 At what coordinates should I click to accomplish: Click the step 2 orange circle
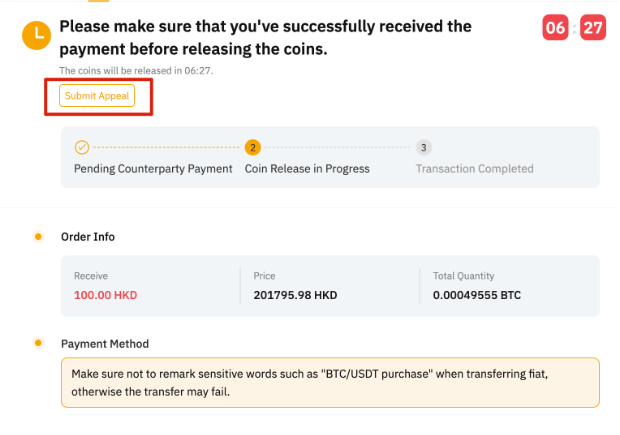coord(253,148)
